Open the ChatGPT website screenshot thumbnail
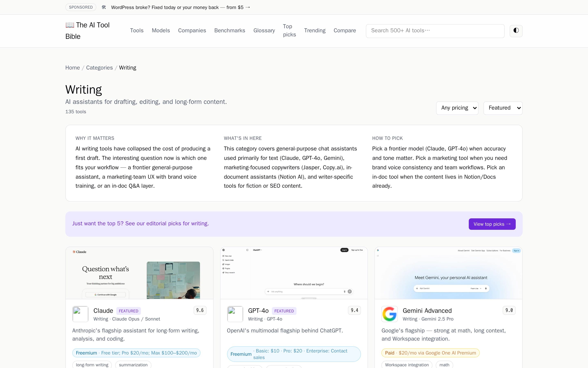This screenshot has height=368, width=588. (x=294, y=273)
